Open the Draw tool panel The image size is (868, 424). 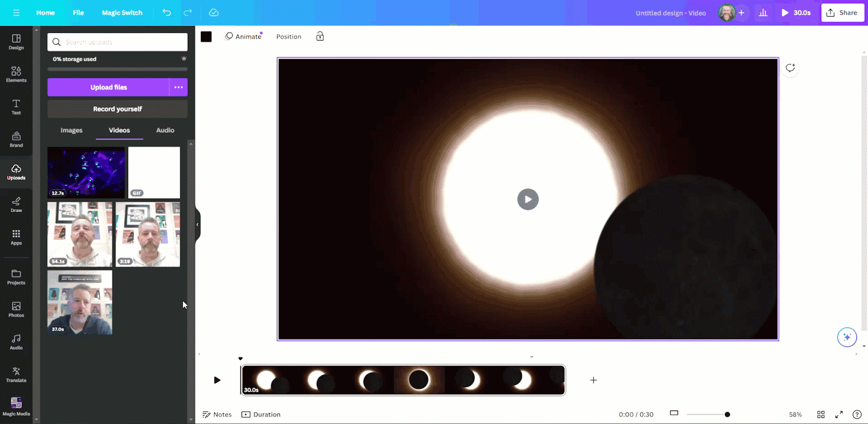pos(16,204)
